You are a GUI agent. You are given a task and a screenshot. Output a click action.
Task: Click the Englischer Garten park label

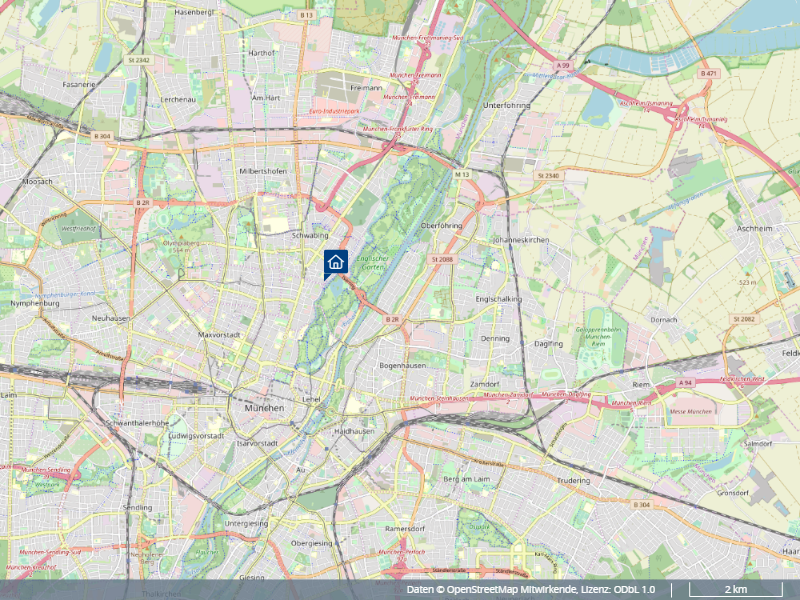(x=372, y=263)
